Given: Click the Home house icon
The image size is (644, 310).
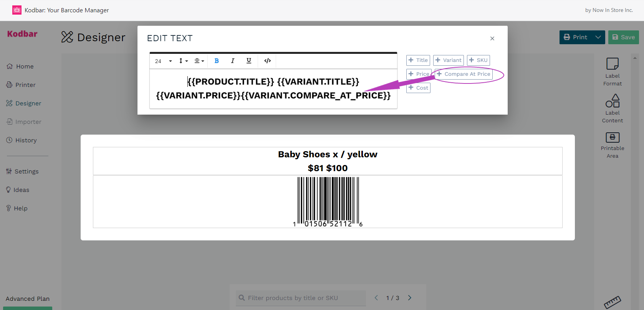Looking at the screenshot, I should 10,66.
